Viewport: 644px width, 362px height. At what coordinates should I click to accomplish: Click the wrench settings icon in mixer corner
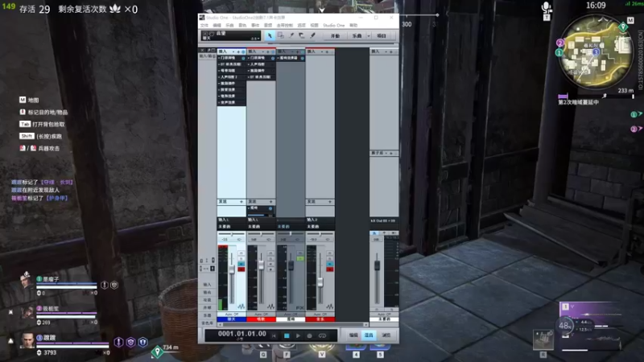click(x=208, y=50)
